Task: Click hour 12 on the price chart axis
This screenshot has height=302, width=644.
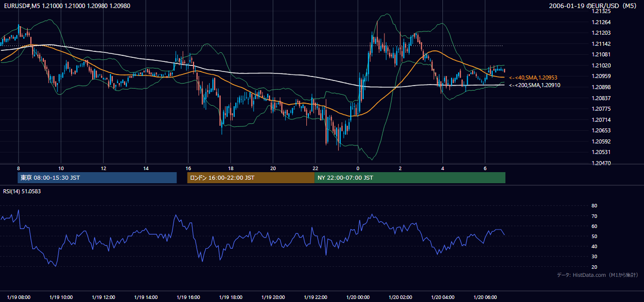Action: (103, 168)
